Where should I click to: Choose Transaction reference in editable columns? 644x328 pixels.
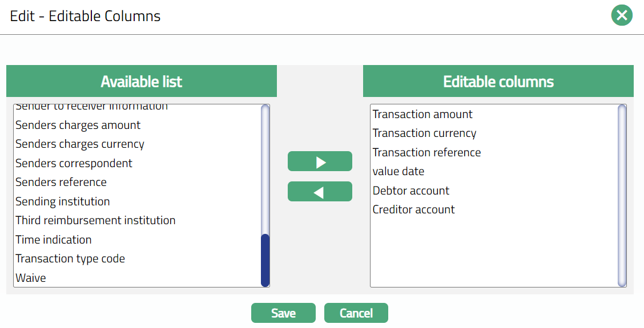(x=426, y=152)
